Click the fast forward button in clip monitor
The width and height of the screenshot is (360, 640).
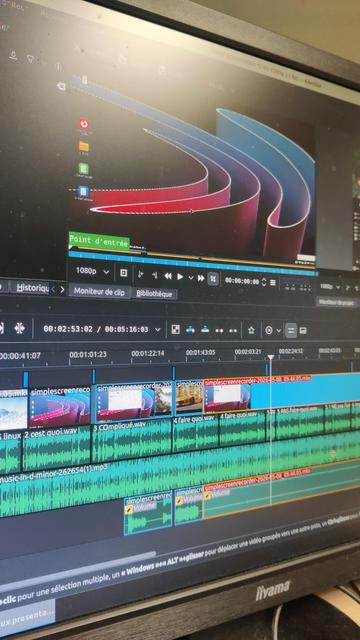click(201, 278)
